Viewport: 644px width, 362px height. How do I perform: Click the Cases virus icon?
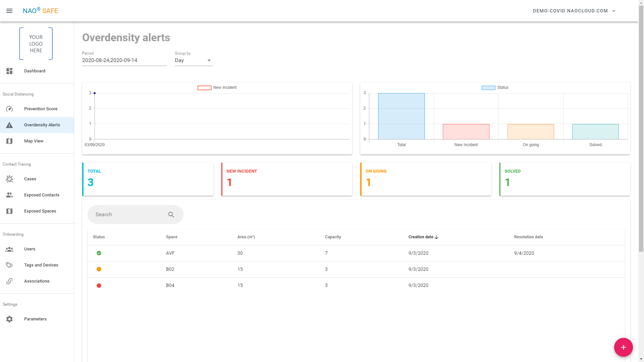(x=9, y=179)
